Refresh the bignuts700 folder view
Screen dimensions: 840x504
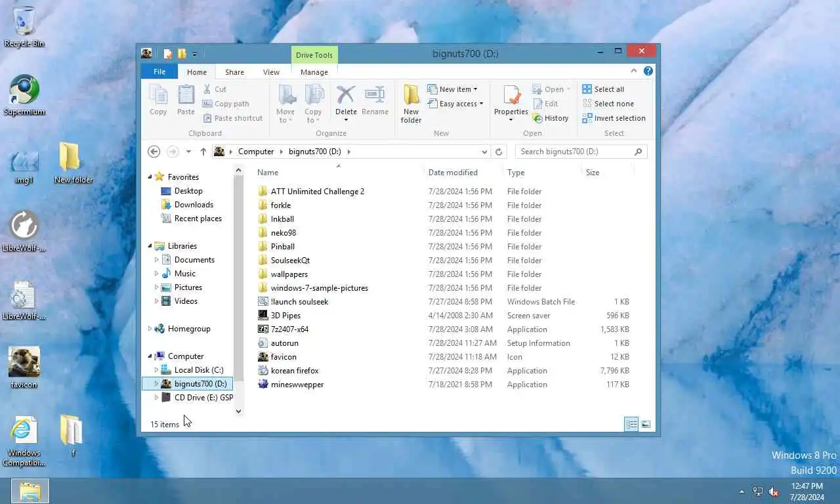point(499,152)
